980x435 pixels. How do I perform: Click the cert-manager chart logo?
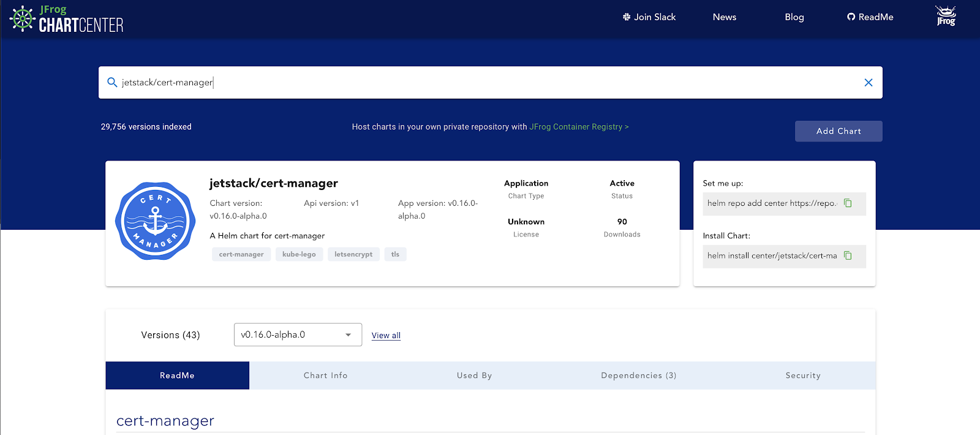click(x=156, y=221)
